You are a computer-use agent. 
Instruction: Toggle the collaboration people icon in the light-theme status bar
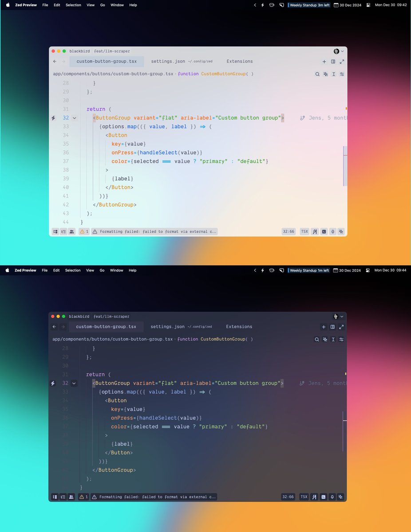coord(72,231)
